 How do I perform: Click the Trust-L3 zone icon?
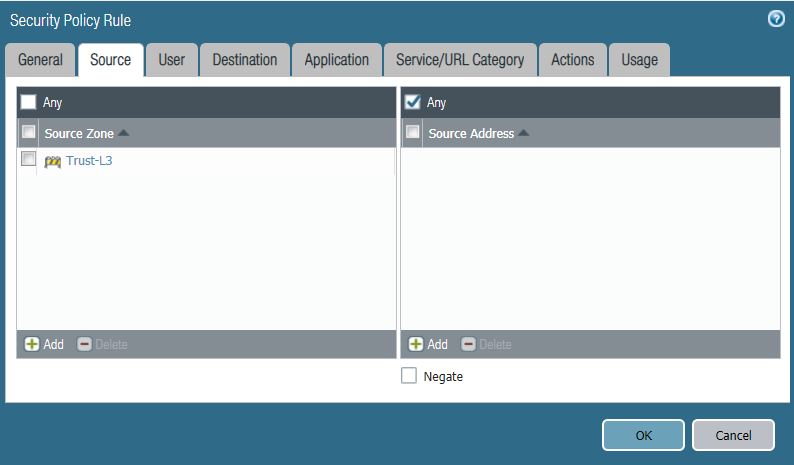pyautogui.click(x=53, y=162)
